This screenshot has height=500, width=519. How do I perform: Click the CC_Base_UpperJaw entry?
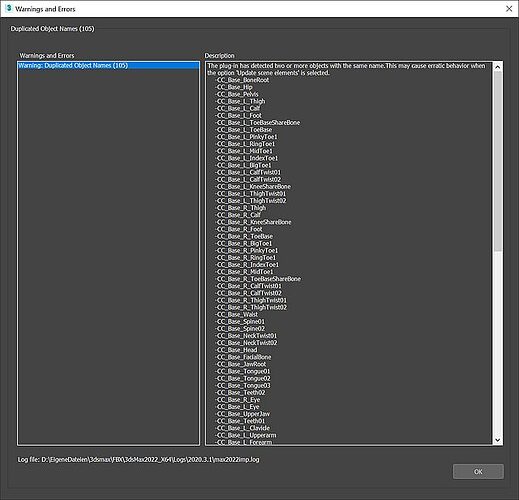coord(243,414)
